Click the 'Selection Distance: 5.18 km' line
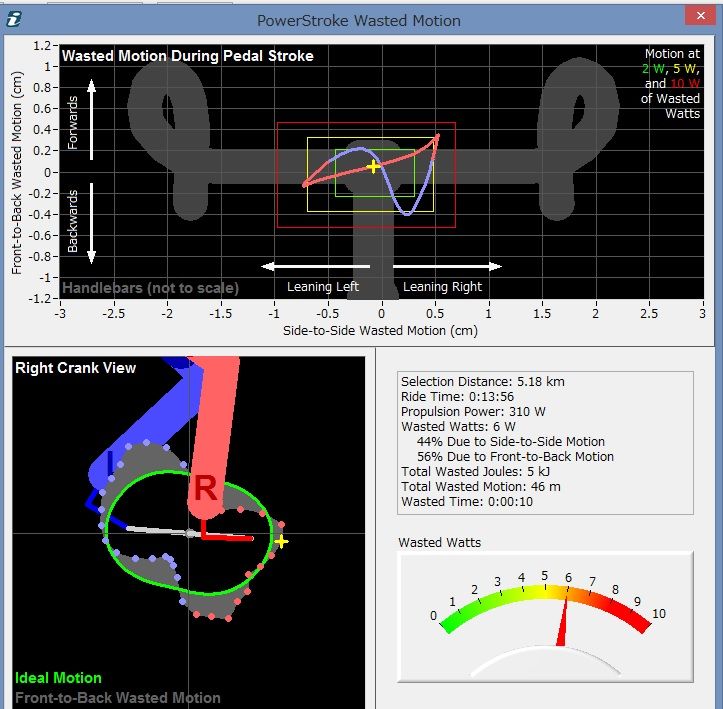Image resolution: width=723 pixels, height=709 pixels. [x=482, y=382]
